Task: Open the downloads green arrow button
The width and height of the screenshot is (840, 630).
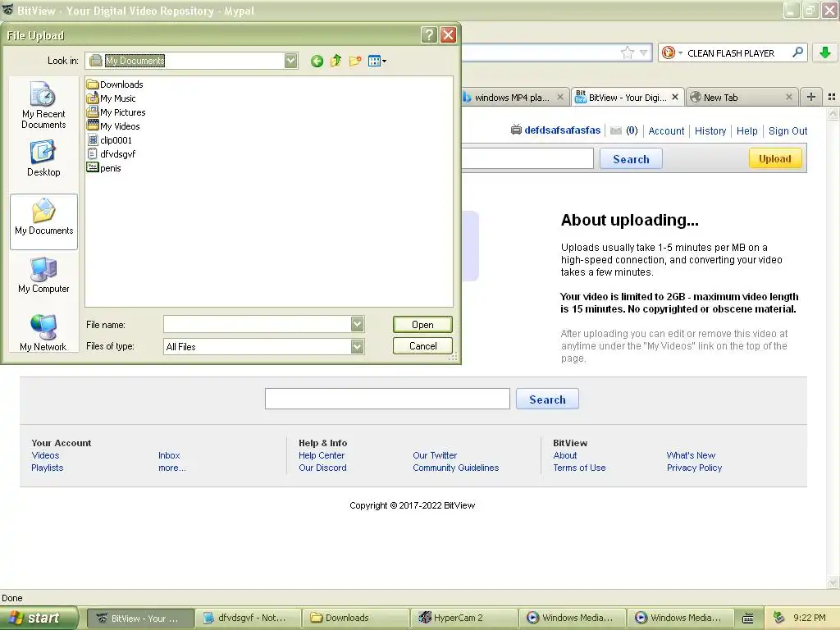Action: tap(825, 52)
